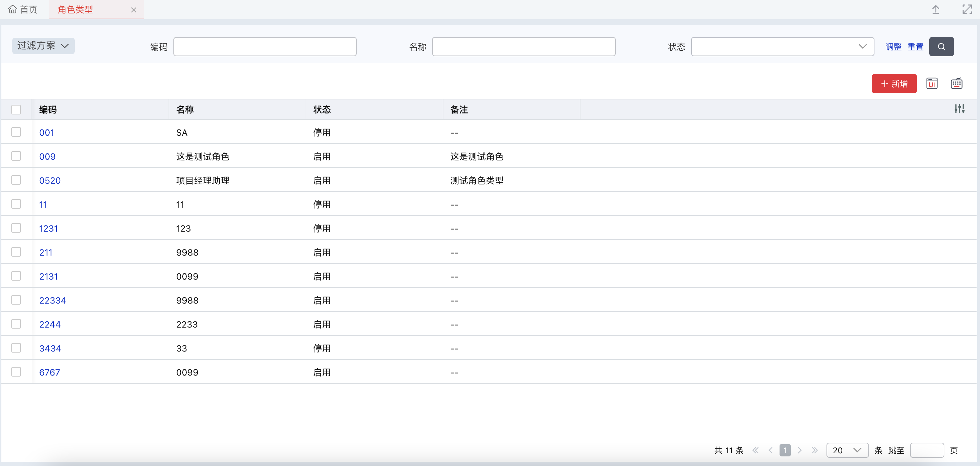
Task: Open the 1231 code link
Action: tap(48, 229)
